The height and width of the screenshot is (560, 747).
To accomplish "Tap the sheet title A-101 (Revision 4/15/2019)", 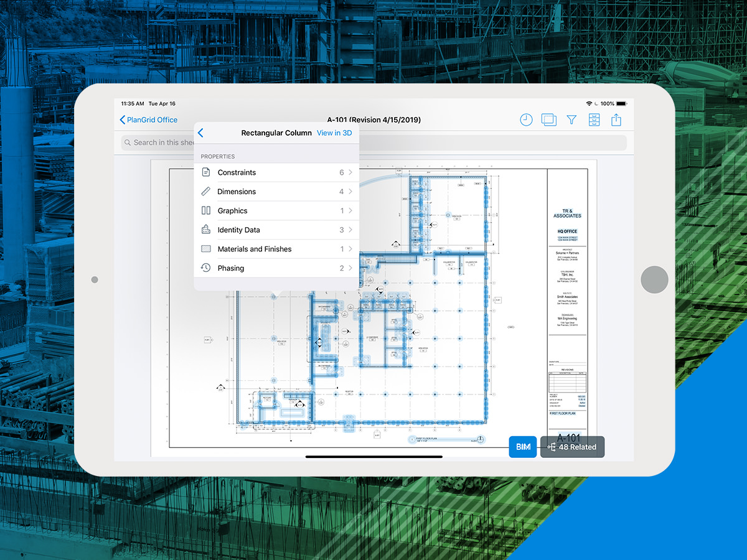I will [374, 120].
